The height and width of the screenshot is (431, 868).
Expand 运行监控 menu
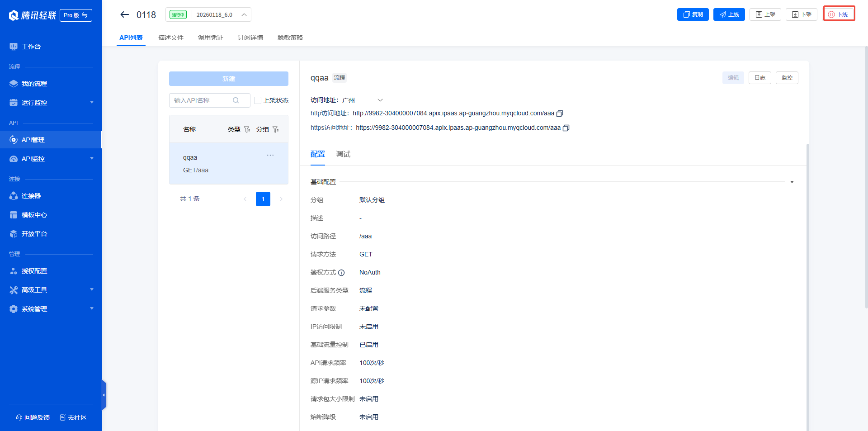pyautogui.click(x=51, y=103)
